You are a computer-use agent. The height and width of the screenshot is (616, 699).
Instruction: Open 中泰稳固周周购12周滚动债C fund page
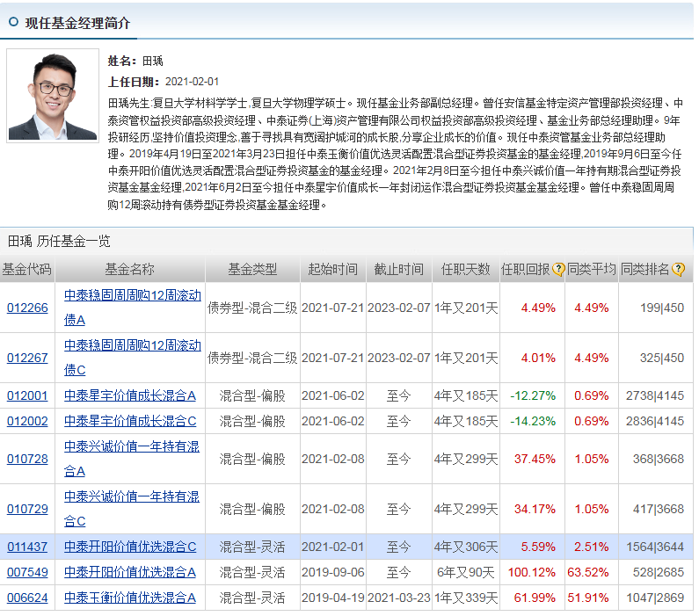tap(133, 358)
